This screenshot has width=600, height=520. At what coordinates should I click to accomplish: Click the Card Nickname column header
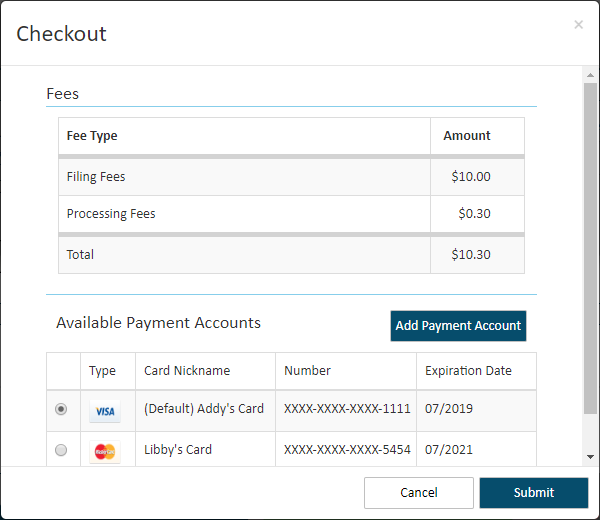[x=187, y=370]
